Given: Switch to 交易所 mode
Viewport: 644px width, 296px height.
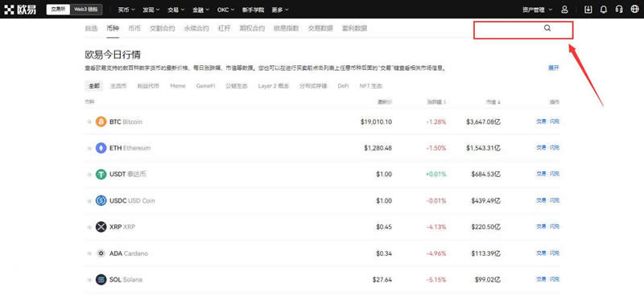Looking at the screenshot, I should coord(58,10).
